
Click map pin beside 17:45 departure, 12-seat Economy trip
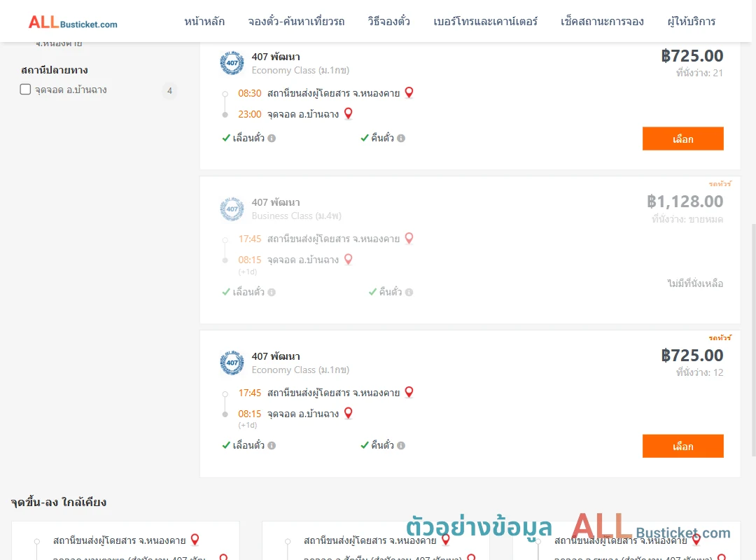point(409,392)
